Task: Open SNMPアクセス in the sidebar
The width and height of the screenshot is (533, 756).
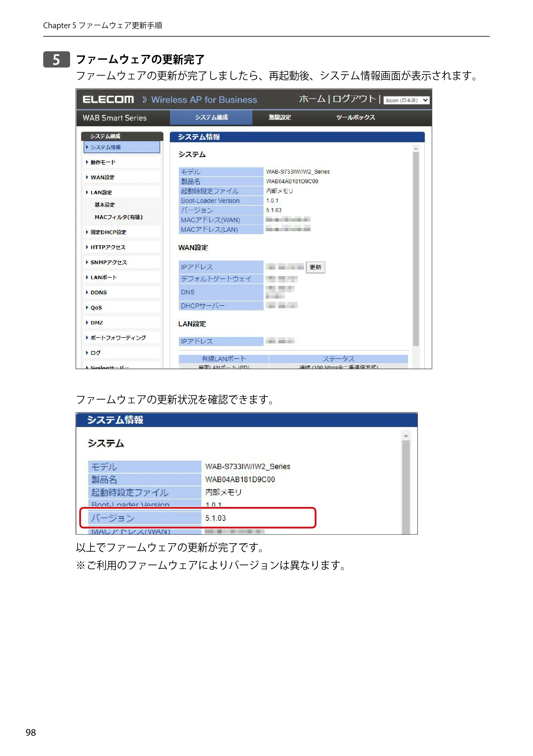Action: 122,262
